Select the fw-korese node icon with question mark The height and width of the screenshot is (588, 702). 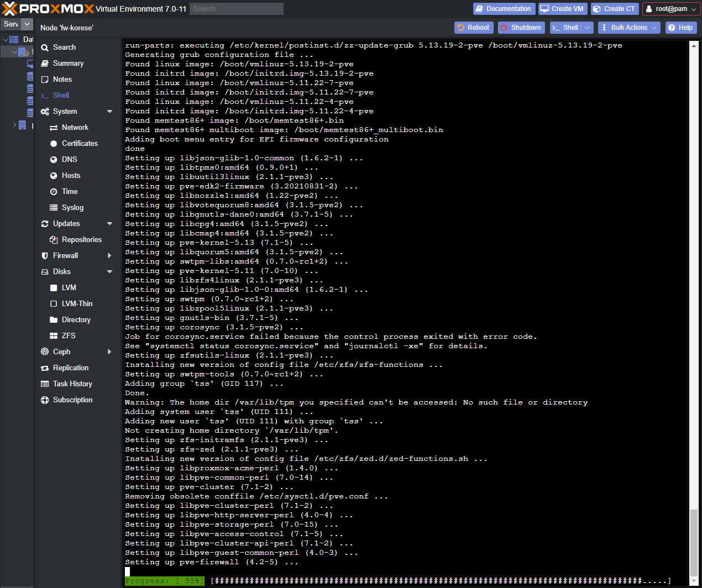tap(24, 52)
